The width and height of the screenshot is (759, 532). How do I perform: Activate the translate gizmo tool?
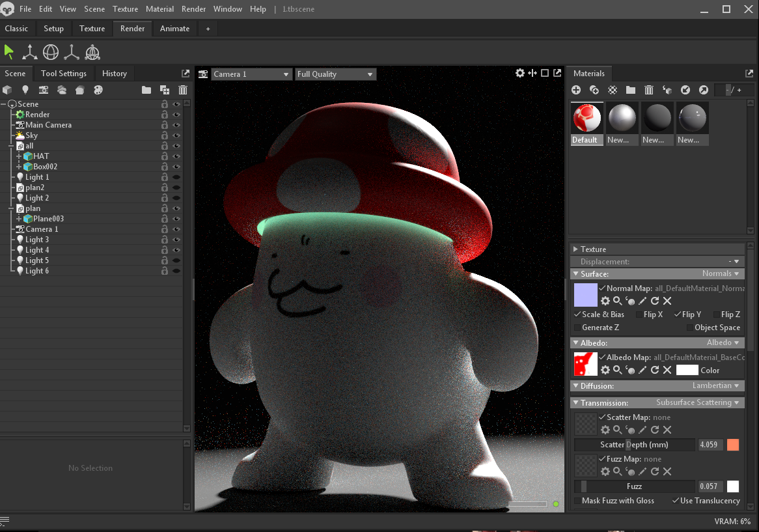pyautogui.click(x=30, y=52)
